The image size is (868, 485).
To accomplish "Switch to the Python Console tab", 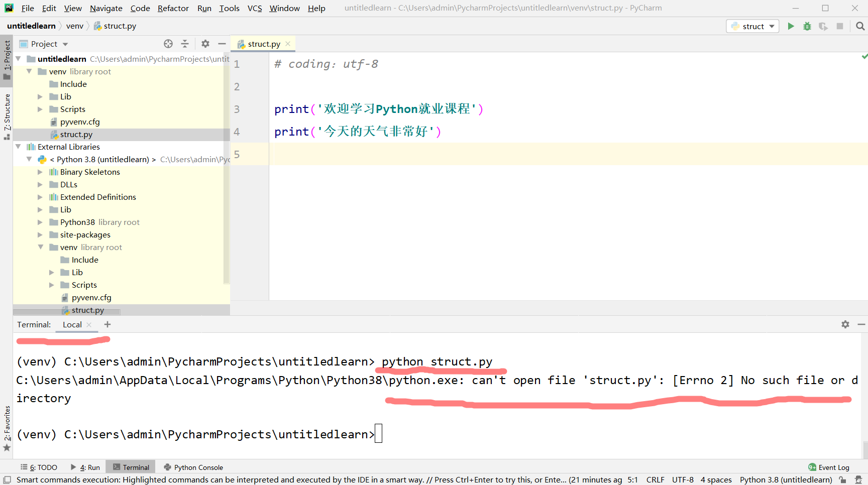I will click(193, 467).
